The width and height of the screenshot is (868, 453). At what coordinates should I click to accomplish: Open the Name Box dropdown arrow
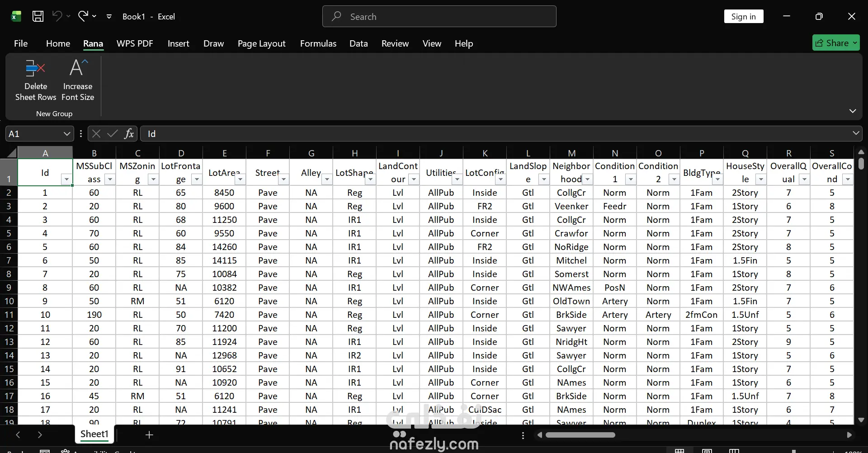[x=66, y=134]
